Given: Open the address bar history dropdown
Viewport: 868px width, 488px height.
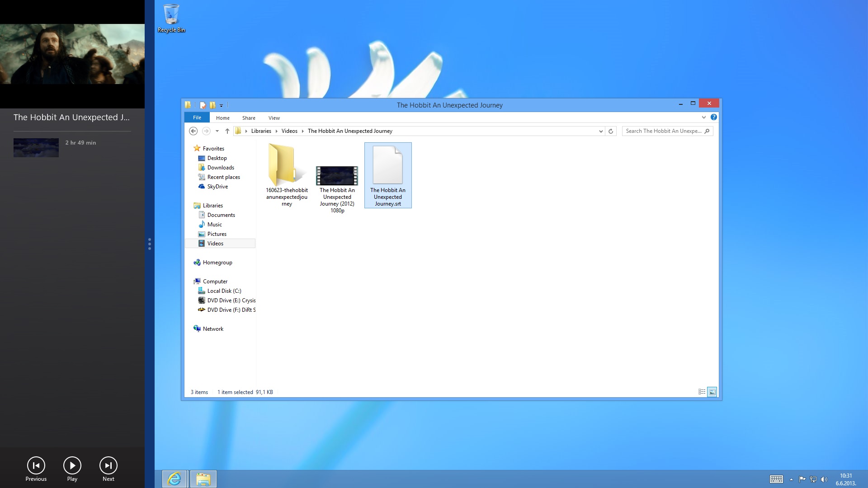Looking at the screenshot, I should coord(601,131).
